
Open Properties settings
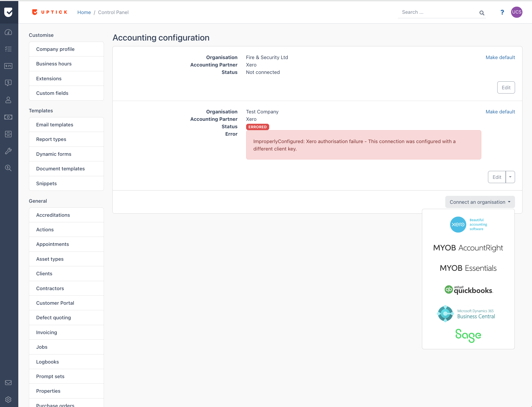click(x=66, y=391)
